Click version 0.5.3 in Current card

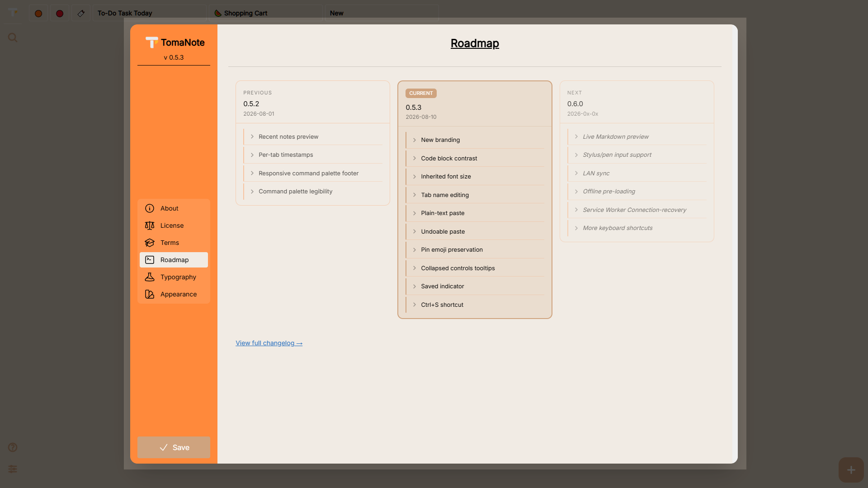[x=414, y=108]
